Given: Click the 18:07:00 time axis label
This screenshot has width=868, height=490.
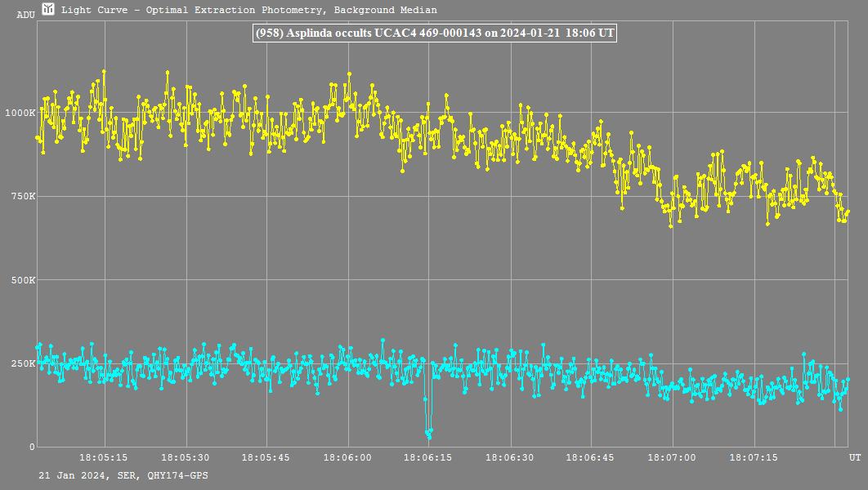Looking at the screenshot, I should (672, 458).
